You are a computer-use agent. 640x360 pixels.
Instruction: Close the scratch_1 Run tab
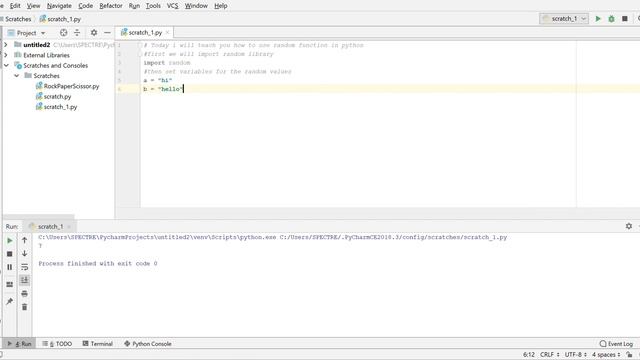(69, 227)
